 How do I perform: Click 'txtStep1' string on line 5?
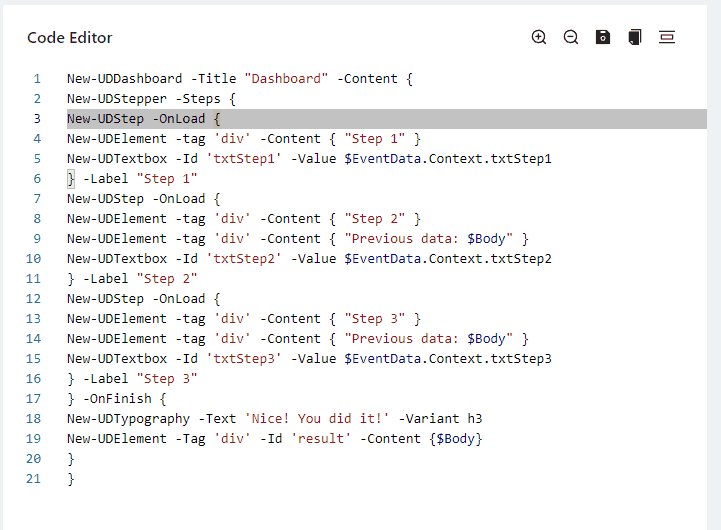[244, 159]
